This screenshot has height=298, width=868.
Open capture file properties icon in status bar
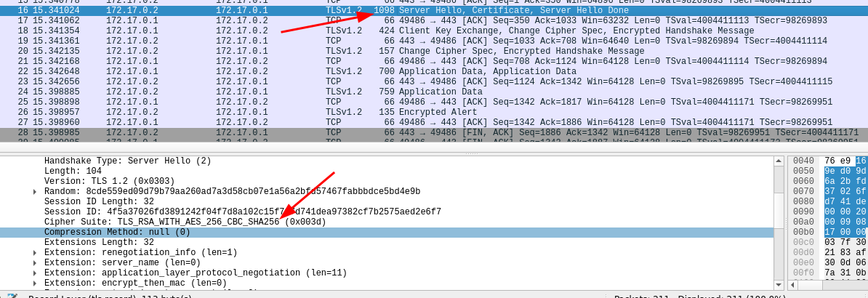pos(12,297)
